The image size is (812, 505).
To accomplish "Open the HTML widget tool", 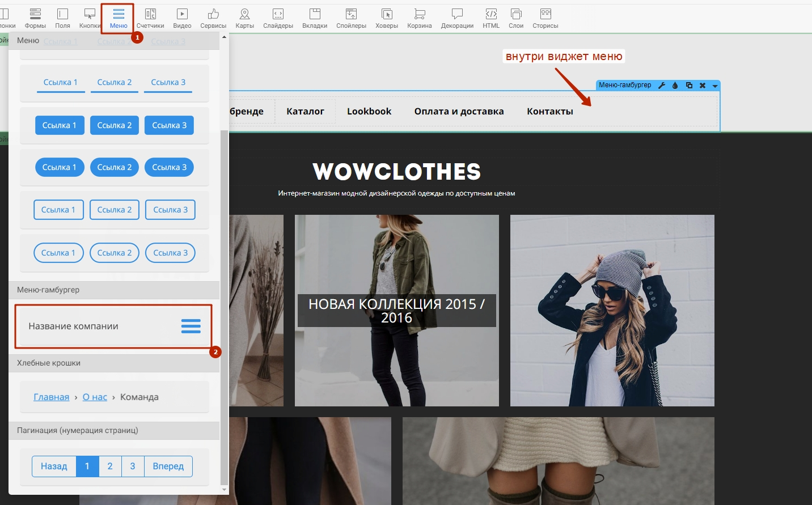I will (x=491, y=18).
